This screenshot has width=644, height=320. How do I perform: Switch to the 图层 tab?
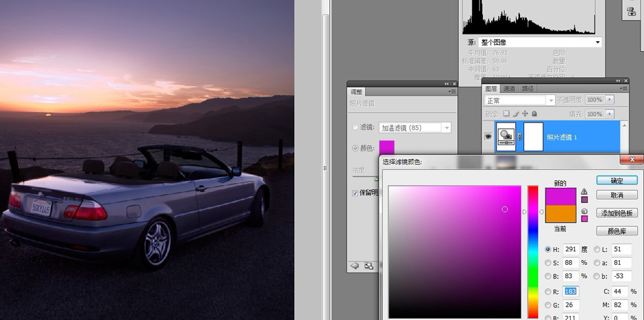coord(491,89)
